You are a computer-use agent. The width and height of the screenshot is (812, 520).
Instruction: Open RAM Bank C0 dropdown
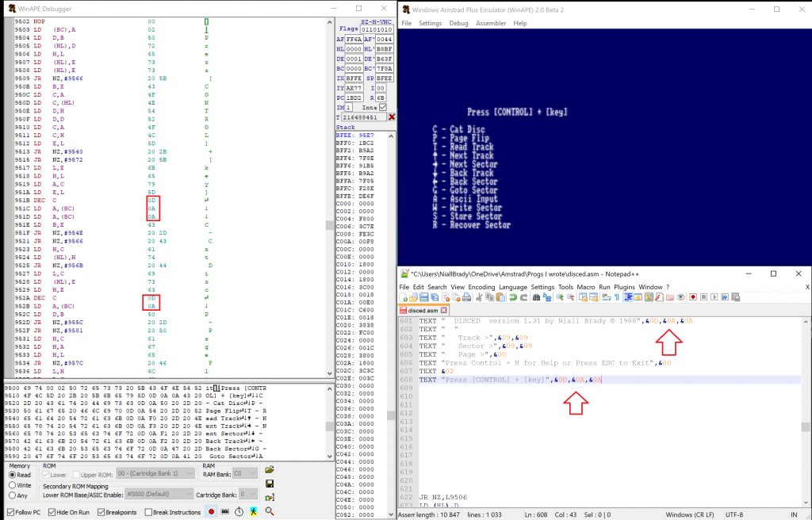point(245,473)
